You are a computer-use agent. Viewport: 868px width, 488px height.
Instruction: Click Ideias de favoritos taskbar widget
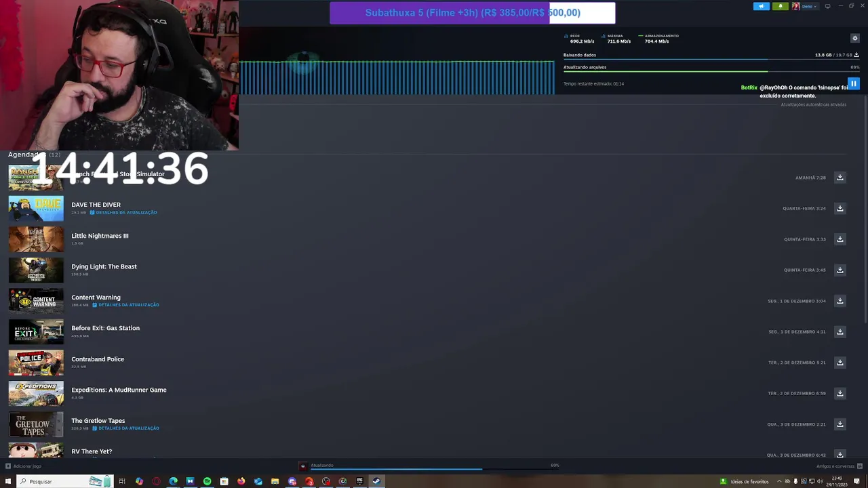[745, 481]
